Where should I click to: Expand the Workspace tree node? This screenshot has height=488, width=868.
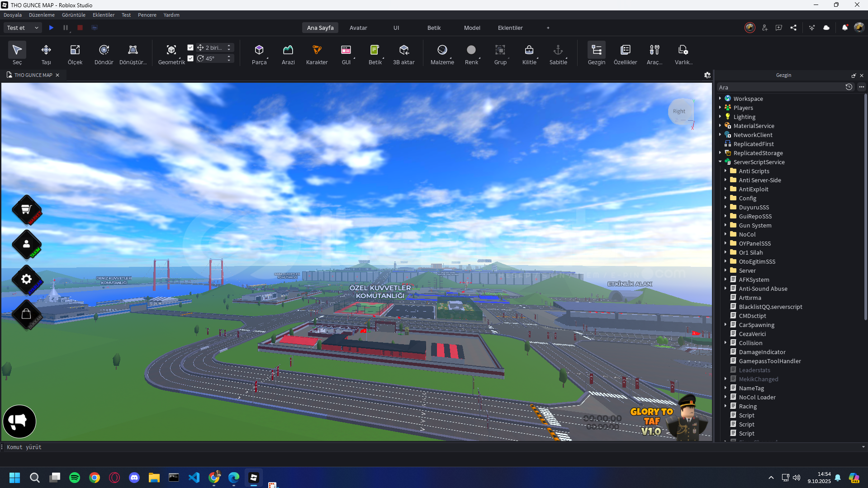pyautogui.click(x=720, y=98)
